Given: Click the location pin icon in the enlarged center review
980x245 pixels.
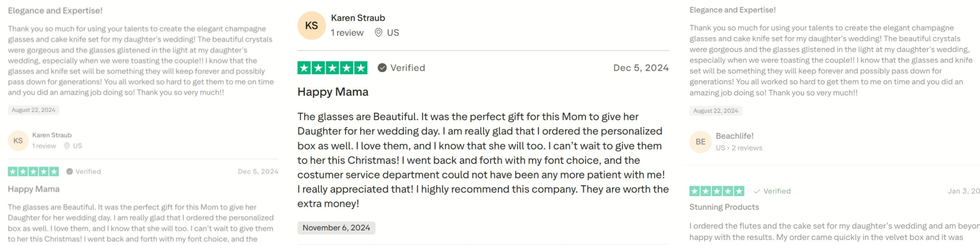Looking at the screenshot, I should (x=378, y=33).
